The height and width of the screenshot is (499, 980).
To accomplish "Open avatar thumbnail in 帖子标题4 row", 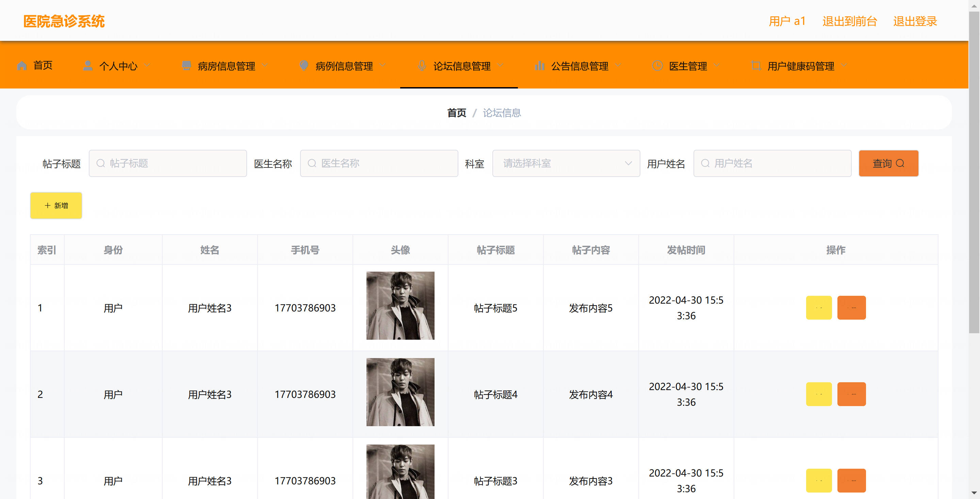I will (x=400, y=392).
